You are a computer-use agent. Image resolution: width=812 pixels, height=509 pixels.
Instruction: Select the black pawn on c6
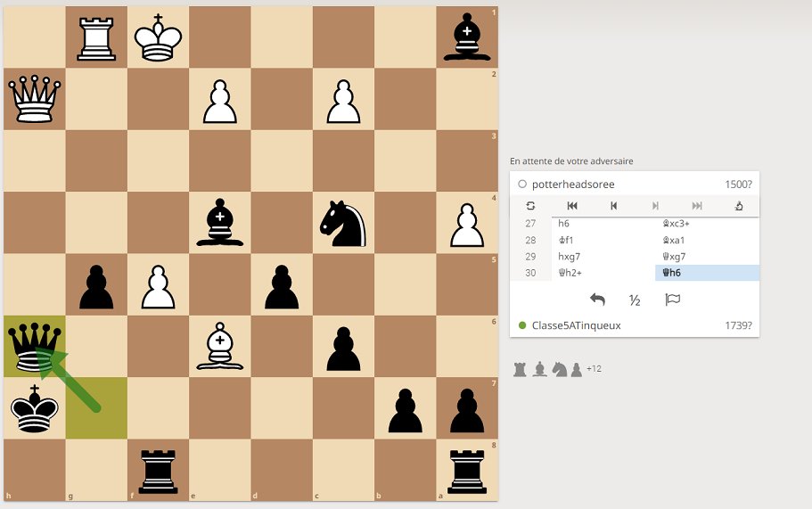(343, 347)
